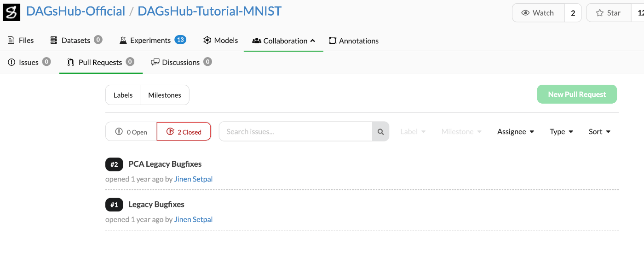Open the PCA Legacy Bugfixes pull request
The image size is (644, 270).
(165, 164)
